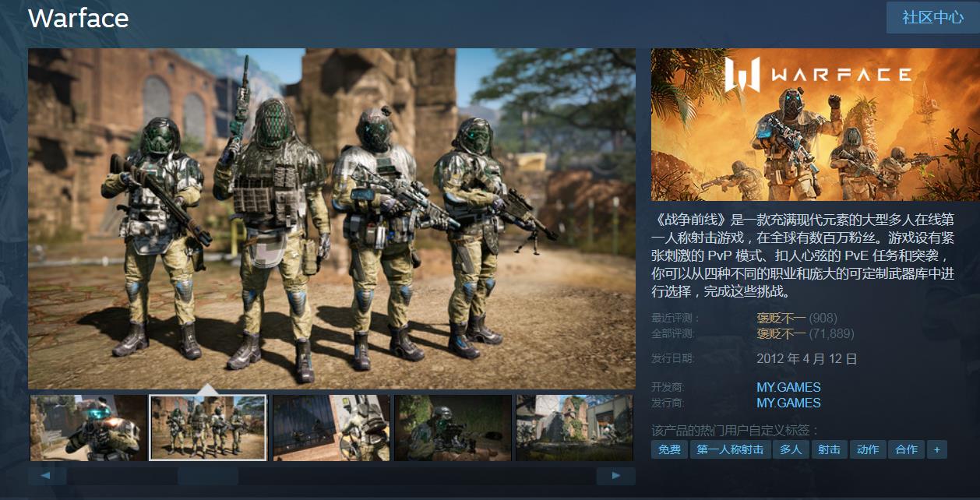This screenshot has height=500, width=980.
Task: Click the 该产品的热门用户自定义标签 heading
Action: pyautogui.click(x=736, y=430)
